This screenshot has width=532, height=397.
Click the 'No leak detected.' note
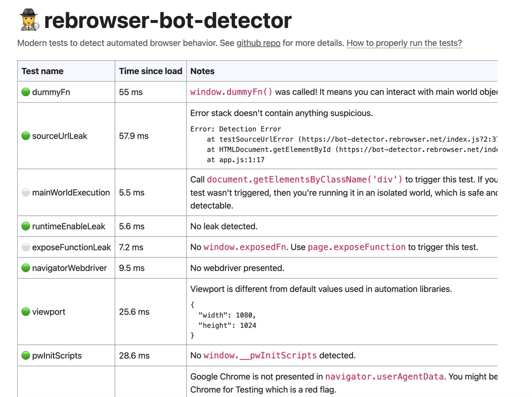click(x=224, y=226)
